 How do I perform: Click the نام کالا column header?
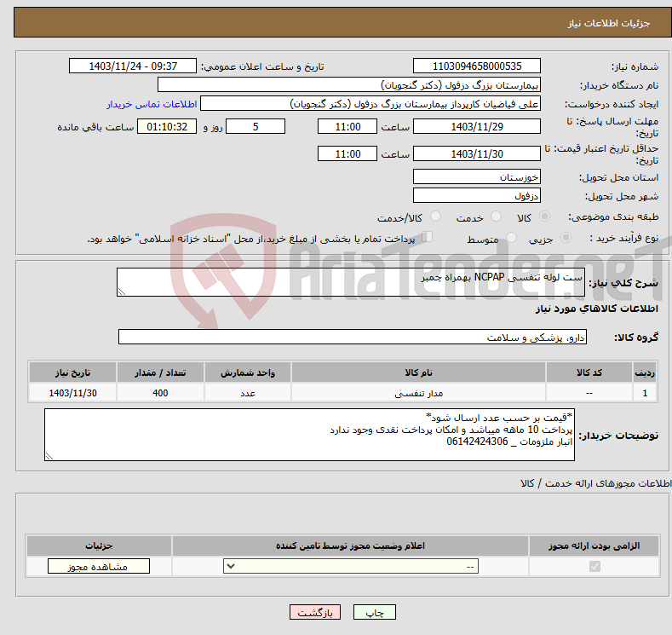click(x=418, y=373)
